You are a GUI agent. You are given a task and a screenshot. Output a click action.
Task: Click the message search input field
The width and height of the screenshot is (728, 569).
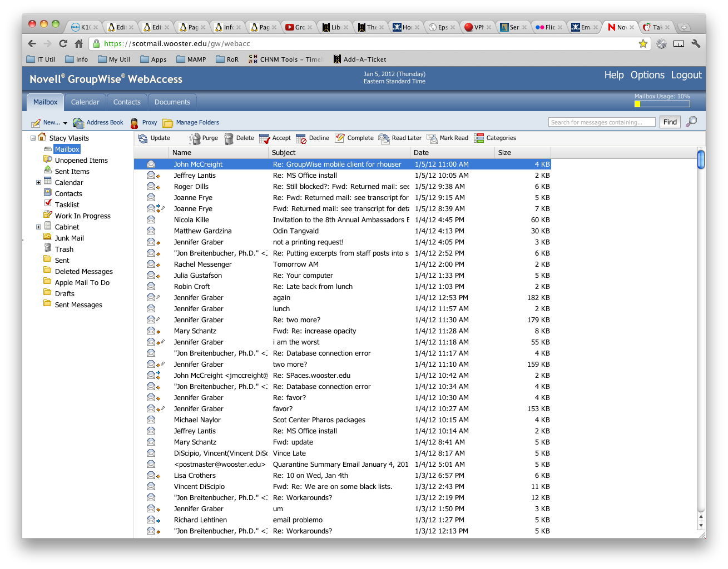coord(602,122)
